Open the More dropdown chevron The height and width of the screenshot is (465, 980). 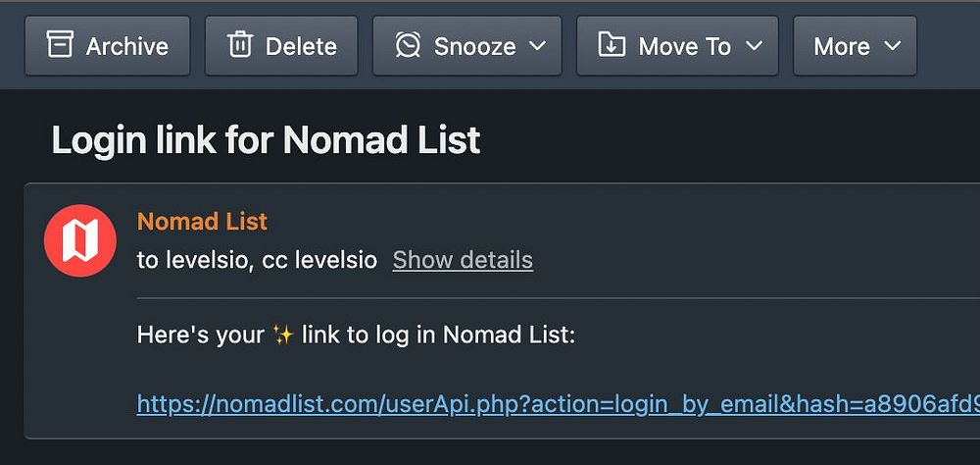(892, 46)
